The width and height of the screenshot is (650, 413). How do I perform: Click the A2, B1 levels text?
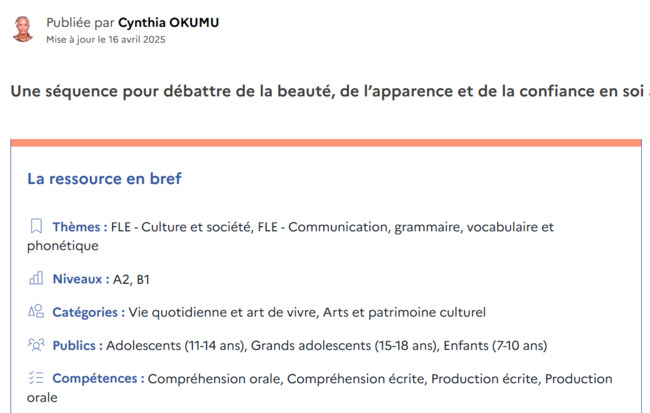click(x=131, y=279)
